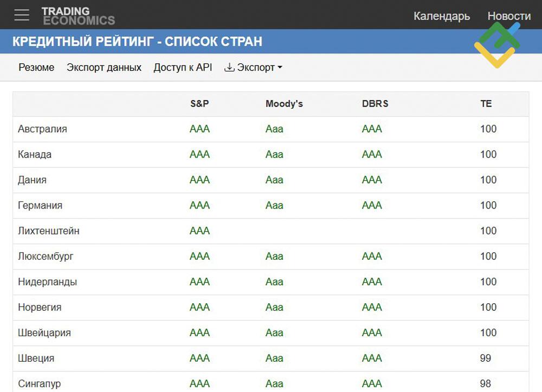
Task: Click Швеция's TE score 99
Action: [485, 358]
